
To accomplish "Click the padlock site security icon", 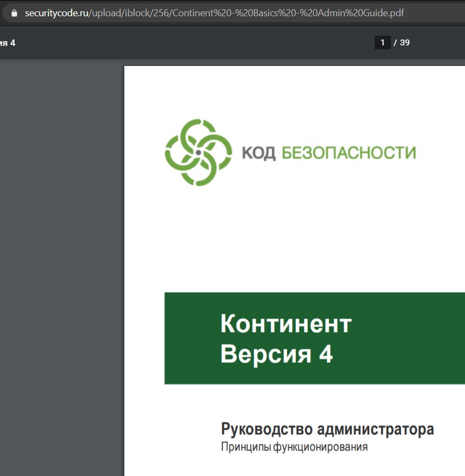I will click(x=14, y=13).
